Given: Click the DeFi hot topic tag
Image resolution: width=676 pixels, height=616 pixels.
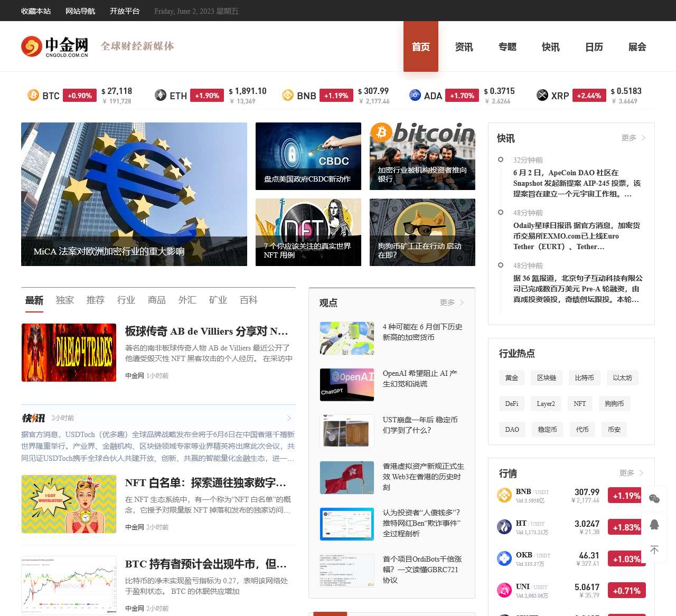Looking at the screenshot, I should click(x=512, y=404).
